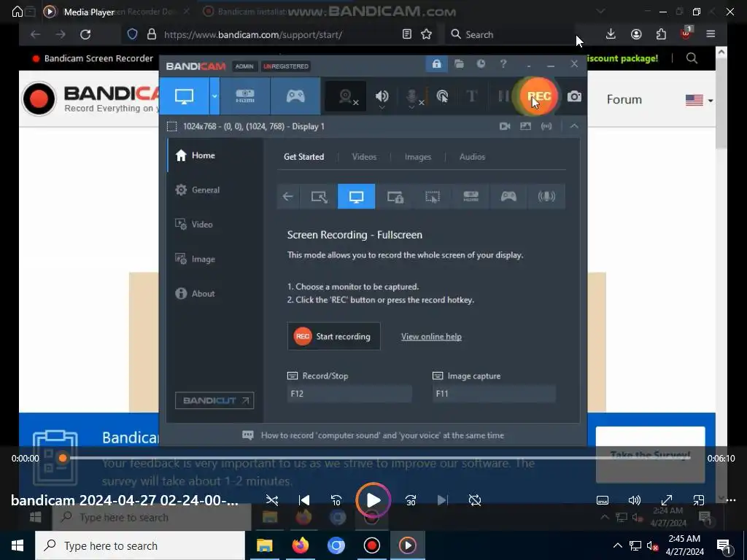Switch to the Images tab in Bandicam
Viewport: 747px width, 560px height.
(x=418, y=157)
